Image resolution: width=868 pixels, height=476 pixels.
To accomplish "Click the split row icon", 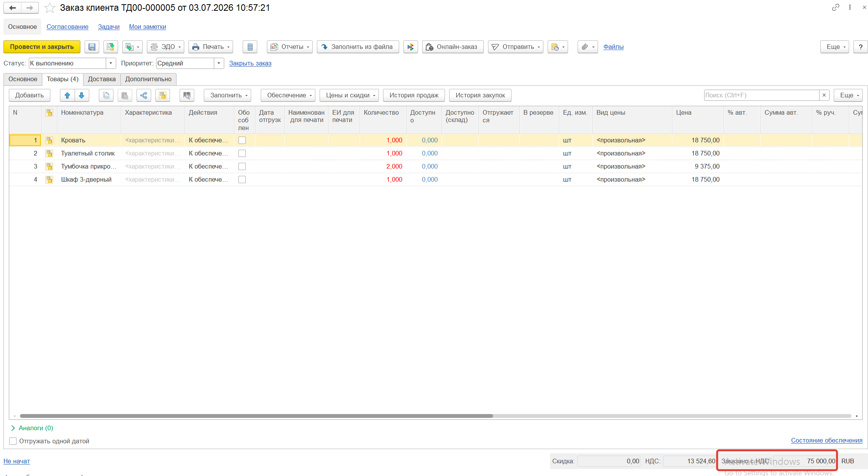I will pos(144,95).
